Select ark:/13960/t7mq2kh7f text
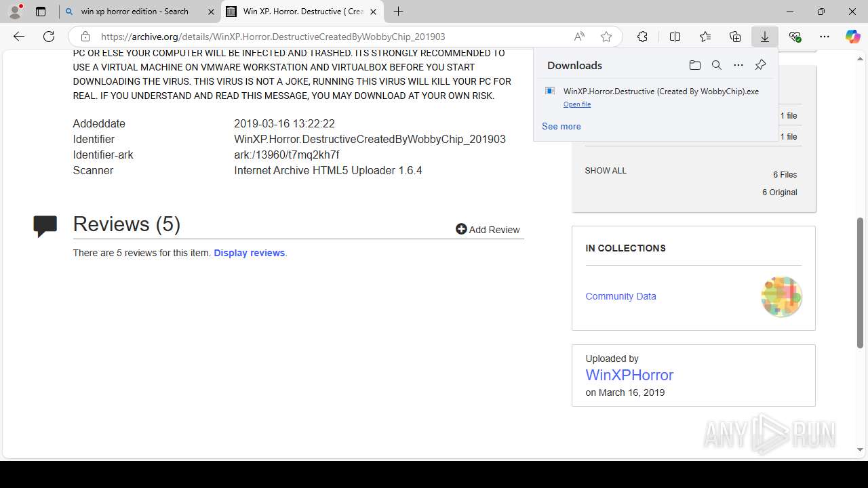 [287, 155]
